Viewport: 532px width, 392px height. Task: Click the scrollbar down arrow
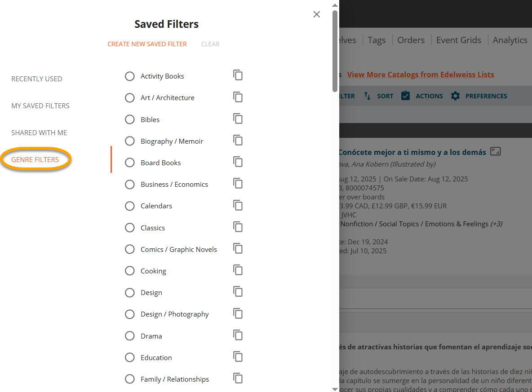click(x=335, y=389)
